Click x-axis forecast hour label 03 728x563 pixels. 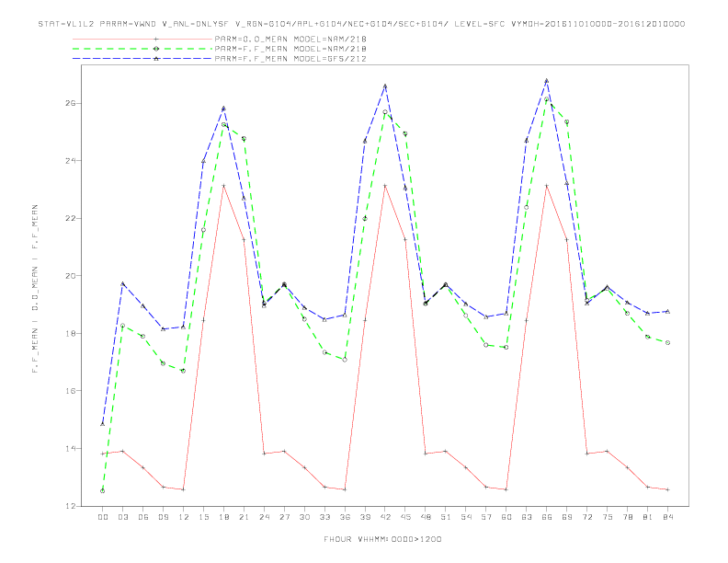point(122,517)
